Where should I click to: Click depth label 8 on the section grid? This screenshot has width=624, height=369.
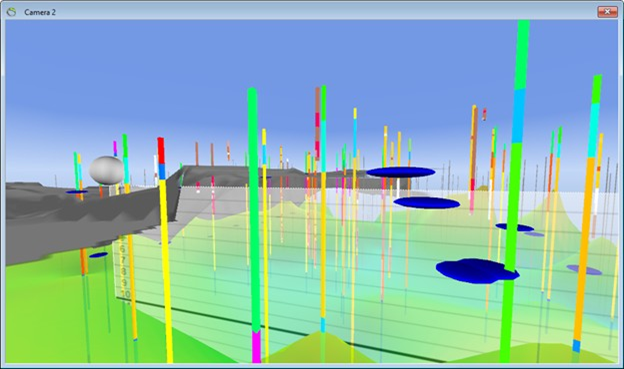tap(124, 272)
